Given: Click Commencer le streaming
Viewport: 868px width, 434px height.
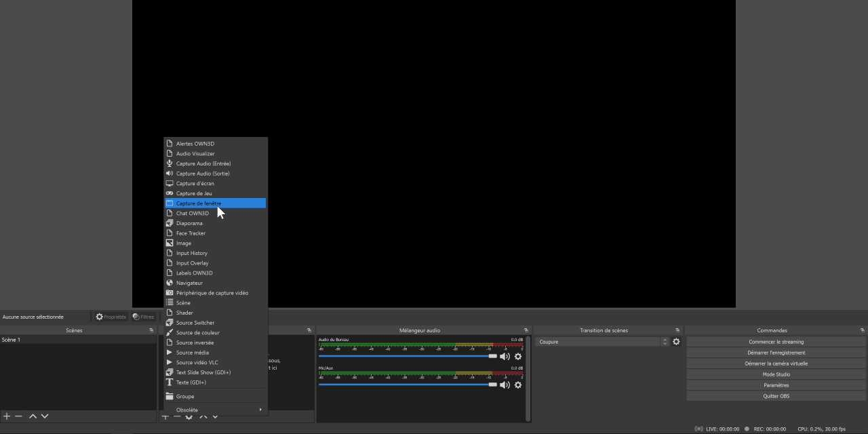Looking at the screenshot, I should (x=776, y=342).
